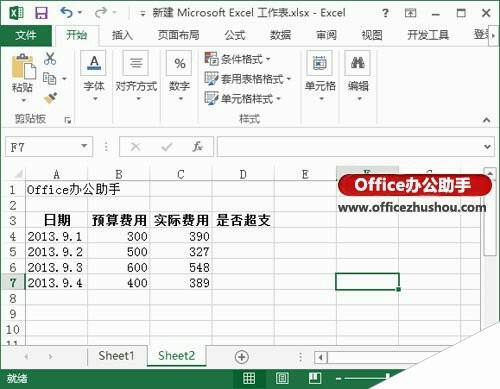
Task: Cancel formula entry with the X icon
Action: point(135,147)
